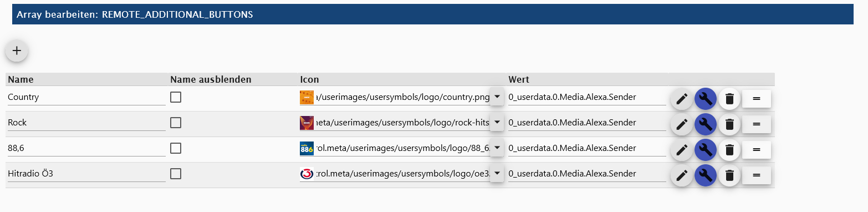
Task: Delete the Country row
Action: pos(729,99)
